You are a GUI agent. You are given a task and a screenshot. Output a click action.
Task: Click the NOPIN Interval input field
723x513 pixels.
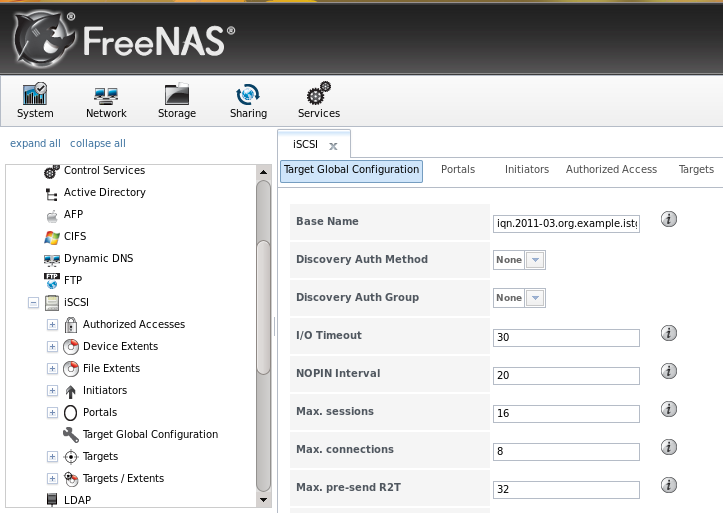coord(566,375)
